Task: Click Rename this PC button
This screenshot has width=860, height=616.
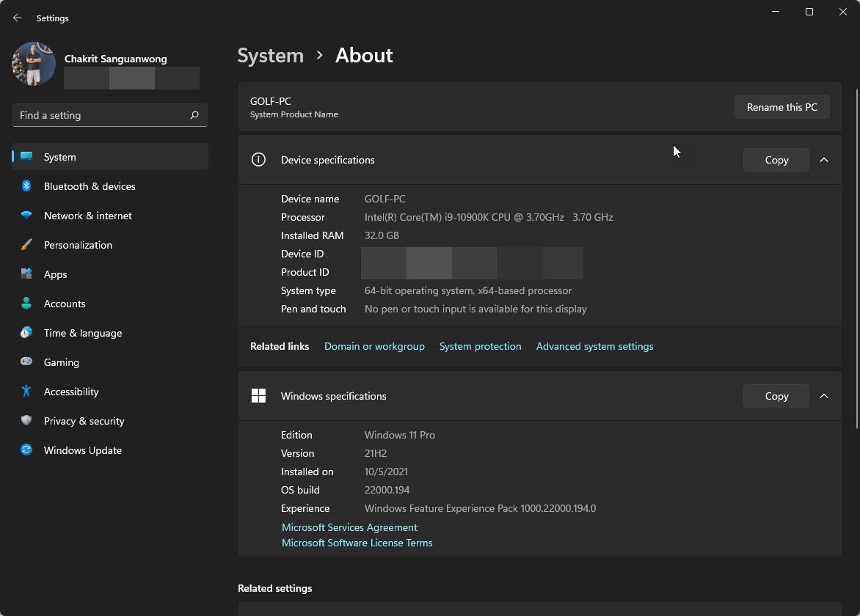Action: 781,107
